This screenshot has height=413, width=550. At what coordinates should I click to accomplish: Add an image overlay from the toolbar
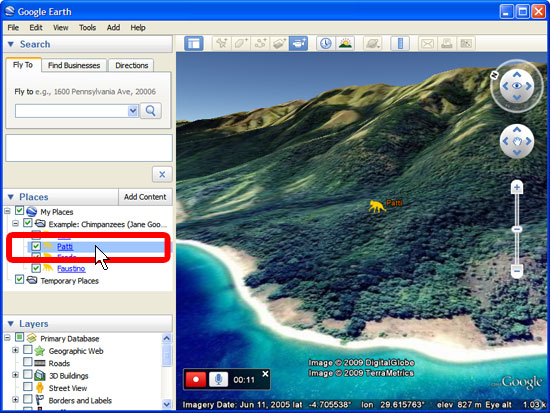pyautogui.click(x=279, y=44)
